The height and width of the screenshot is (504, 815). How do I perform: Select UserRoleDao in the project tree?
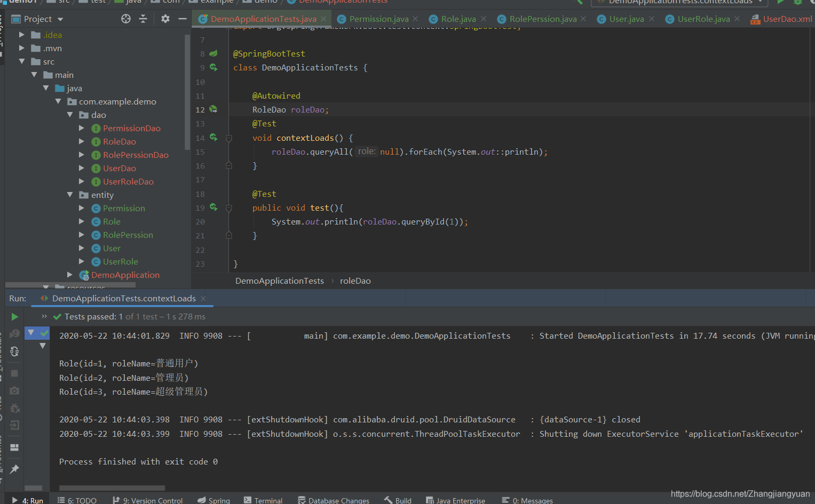click(x=128, y=181)
